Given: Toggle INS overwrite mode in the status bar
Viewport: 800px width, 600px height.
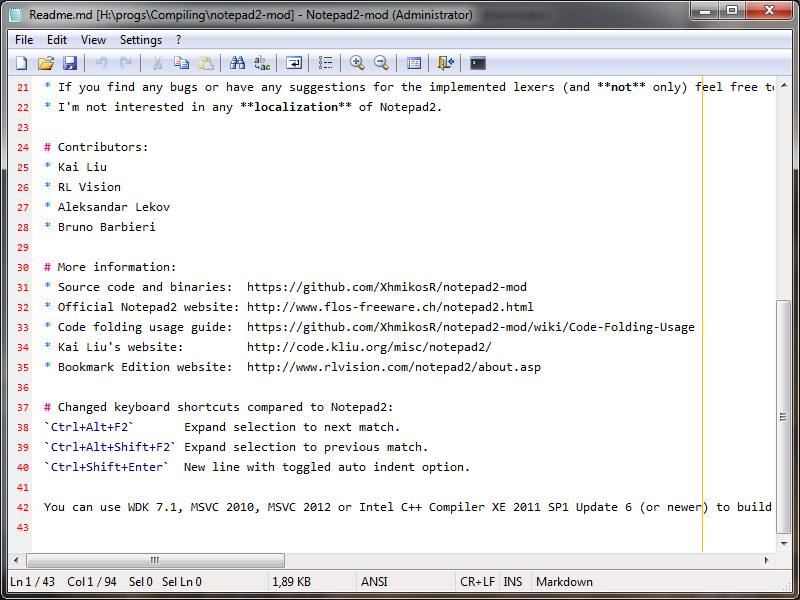Looking at the screenshot, I should pos(513,581).
